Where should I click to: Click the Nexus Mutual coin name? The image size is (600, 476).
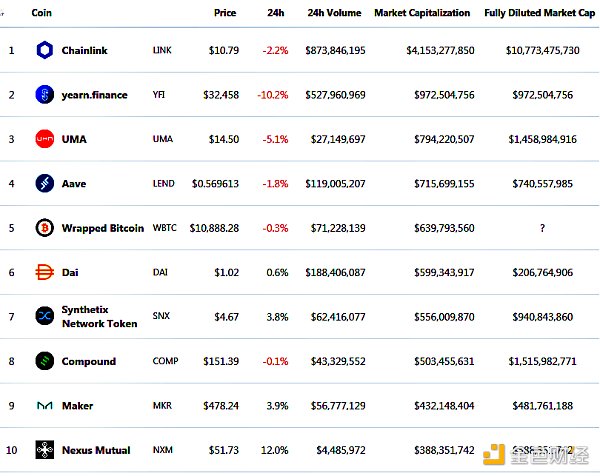pos(95,450)
